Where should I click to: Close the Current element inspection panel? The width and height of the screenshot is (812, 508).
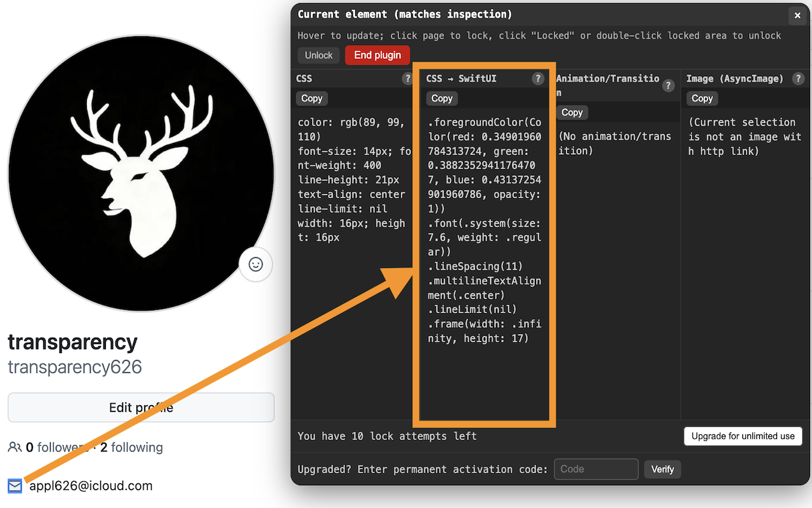click(797, 15)
